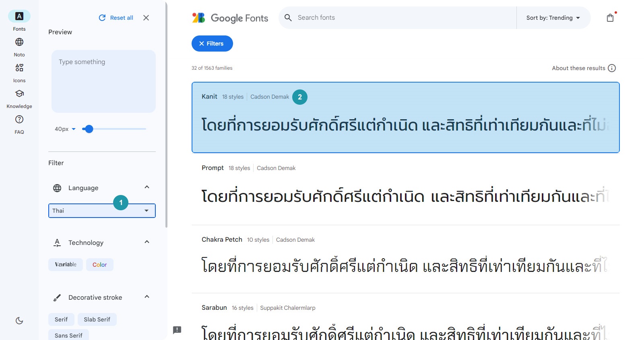Click the Decorative stroke brush icon
This screenshot has width=644, height=340.
point(57,297)
